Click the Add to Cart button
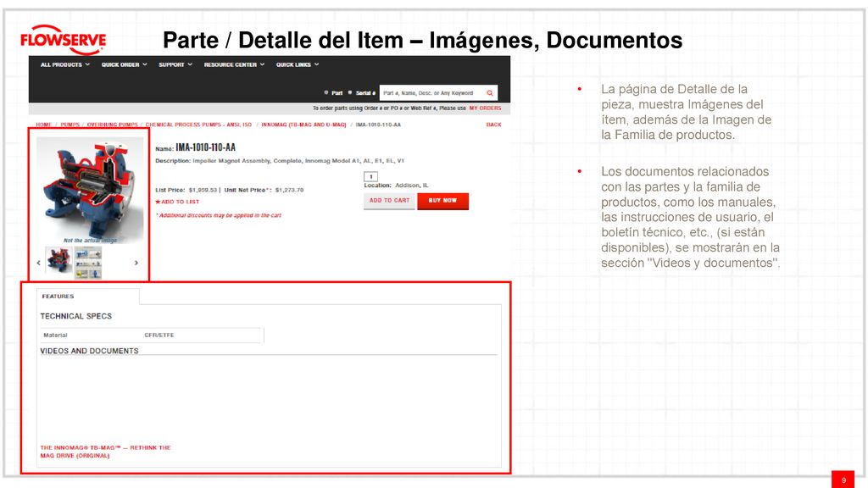Viewport: 868px width, 488px height. tap(389, 201)
